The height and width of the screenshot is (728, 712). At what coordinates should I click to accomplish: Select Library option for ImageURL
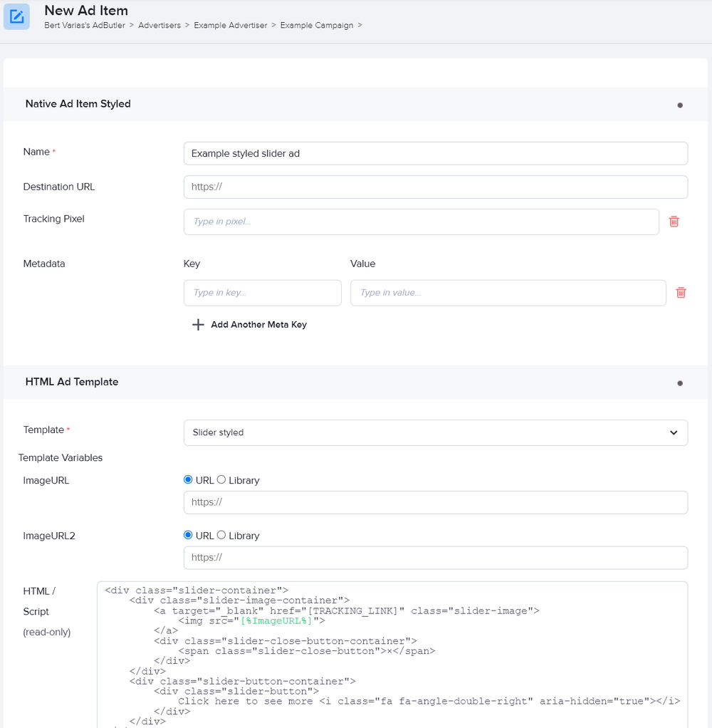(221, 479)
